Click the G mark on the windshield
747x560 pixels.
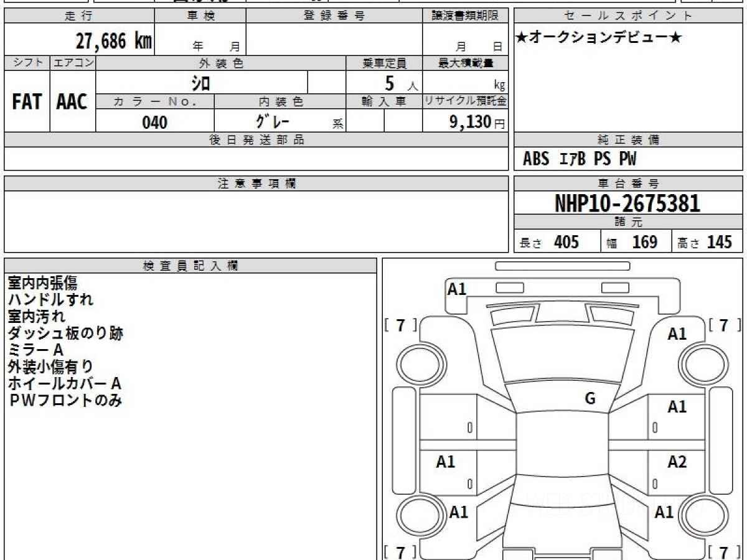click(590, 399)
